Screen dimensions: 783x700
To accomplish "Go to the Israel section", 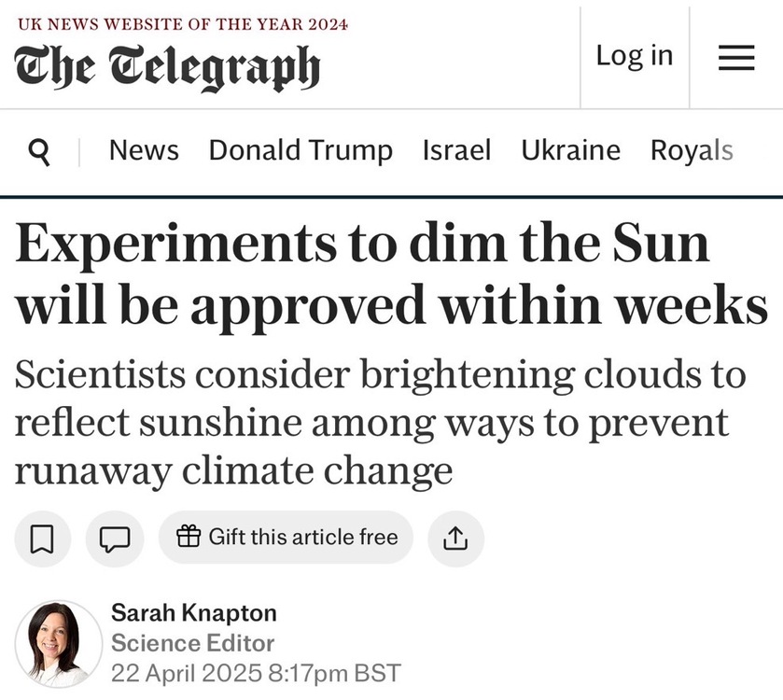I will [456, 150].
